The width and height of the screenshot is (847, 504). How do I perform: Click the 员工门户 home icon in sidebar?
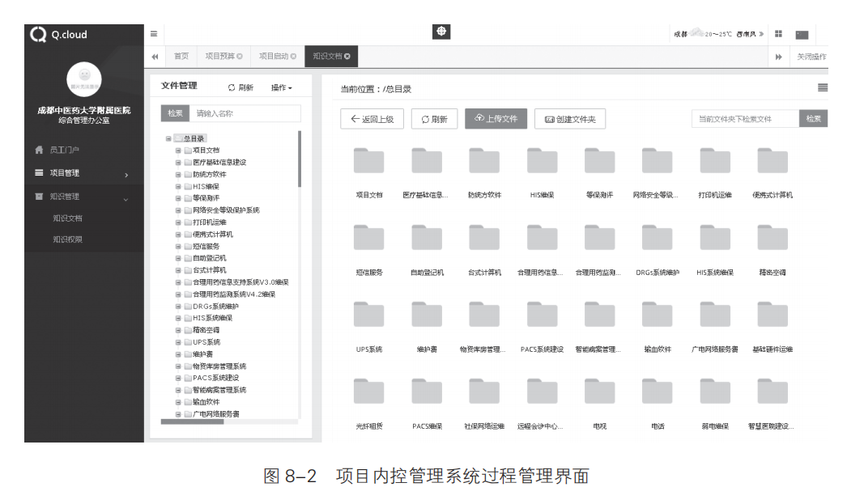coord(38,150)
